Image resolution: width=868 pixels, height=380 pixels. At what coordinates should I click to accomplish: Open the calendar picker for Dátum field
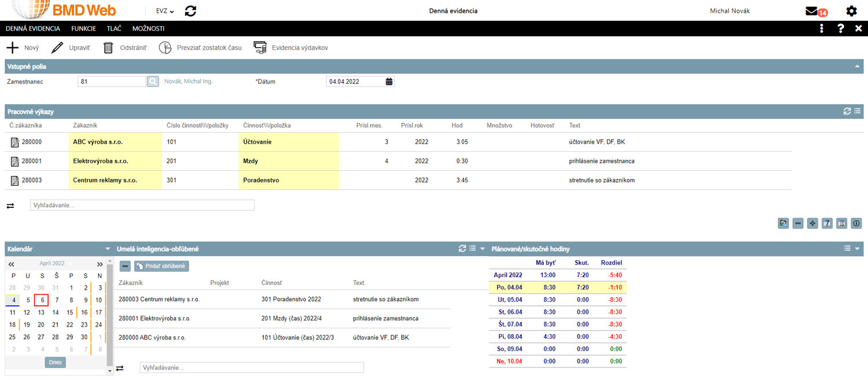pyautogui.click(x=389, y=82)
